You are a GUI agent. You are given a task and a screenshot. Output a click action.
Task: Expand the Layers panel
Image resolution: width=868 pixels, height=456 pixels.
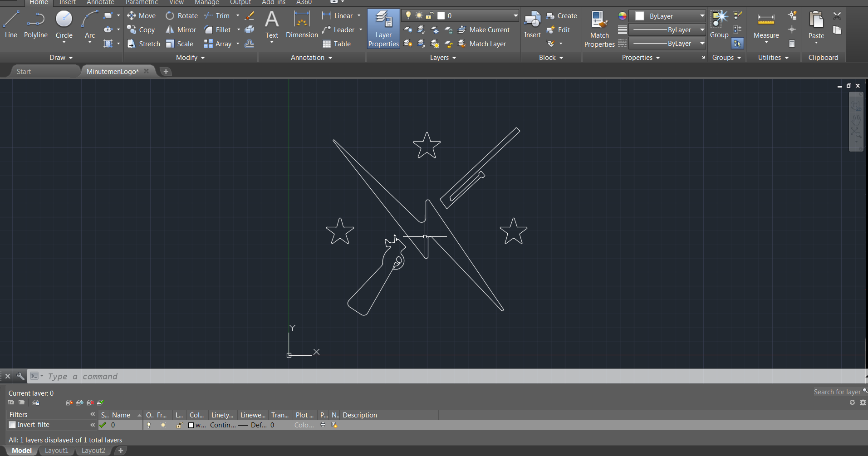(x=443, y=58)
